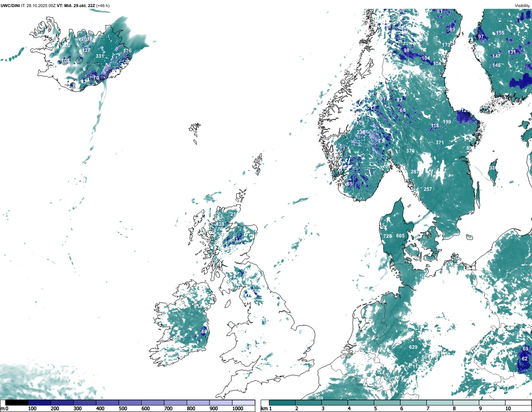Click the '257' value in southern Sweden
Image resolution: width=532 pixels, height=412 pixels.
tap(428, 189)
